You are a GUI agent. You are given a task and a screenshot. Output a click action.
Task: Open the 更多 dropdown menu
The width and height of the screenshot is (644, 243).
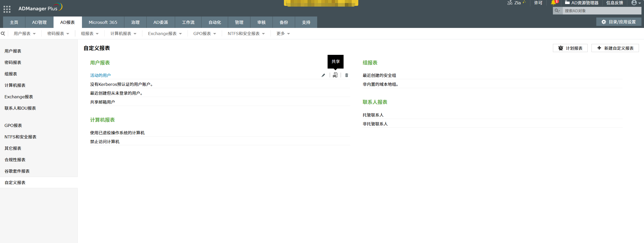point(283,33)
